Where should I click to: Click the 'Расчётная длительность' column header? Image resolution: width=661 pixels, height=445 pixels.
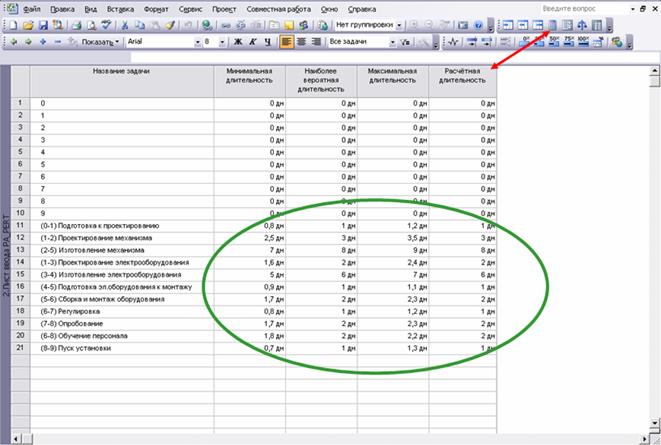462,76
